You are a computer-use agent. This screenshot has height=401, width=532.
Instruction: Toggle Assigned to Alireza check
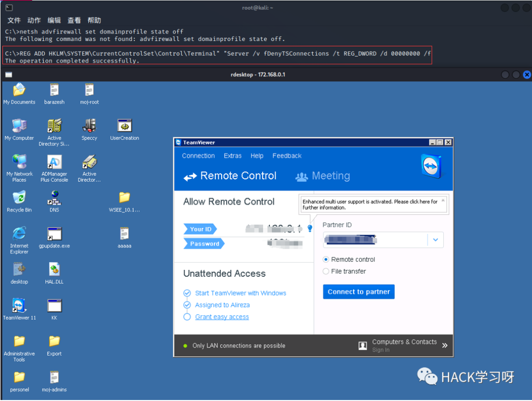point(187,305)
